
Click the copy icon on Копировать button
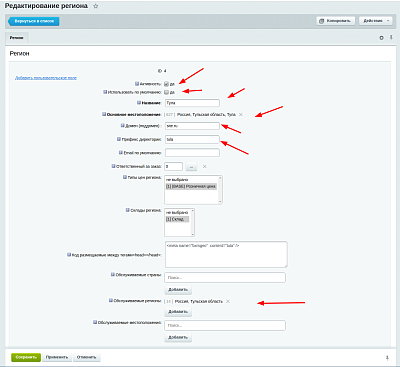click(x=322, y=21)
